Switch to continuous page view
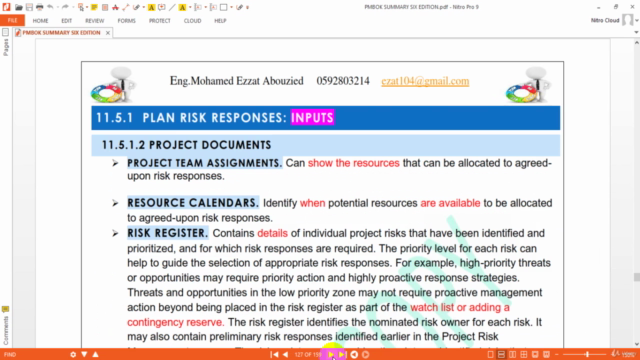This screenshot has width=640, height=360. [x=501, y=354]
